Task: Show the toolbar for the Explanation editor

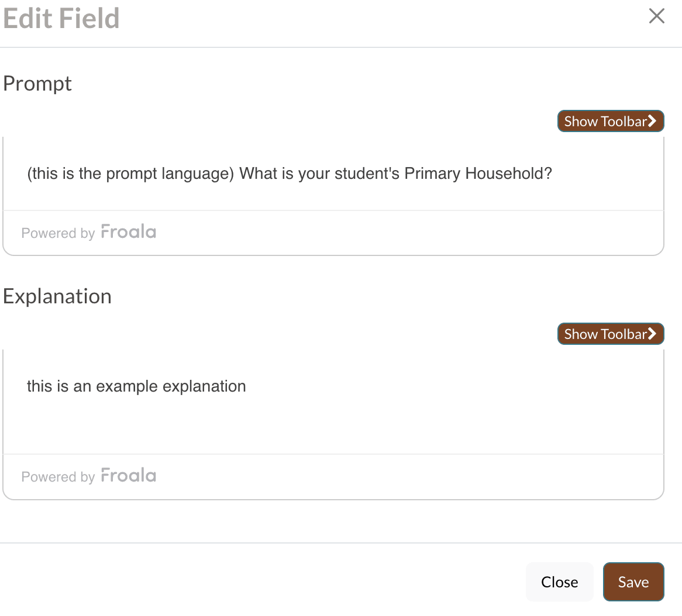Action: (x=605, y=334)
